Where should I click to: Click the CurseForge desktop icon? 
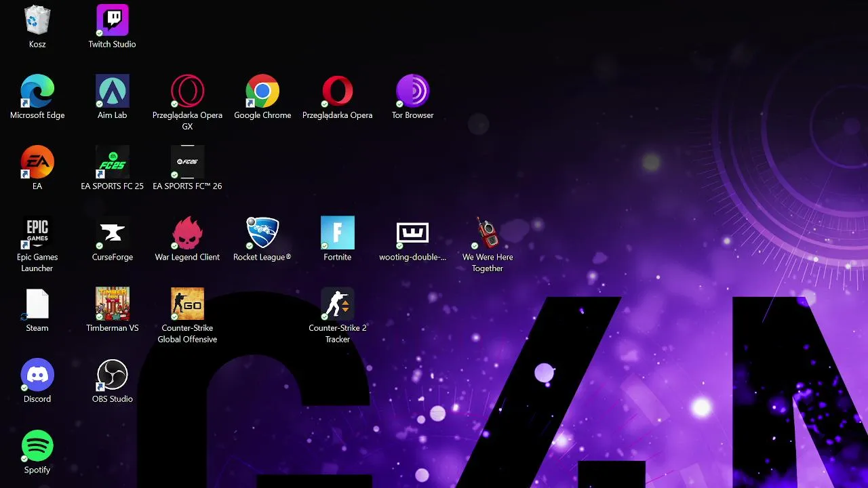click(x=113, y=233)
